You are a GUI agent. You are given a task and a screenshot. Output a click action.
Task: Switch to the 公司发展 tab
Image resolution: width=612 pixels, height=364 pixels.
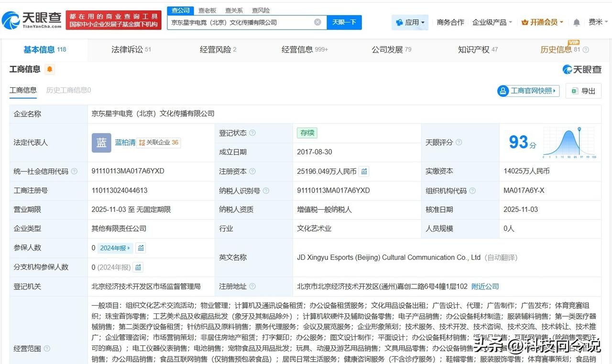(x=391, y=50)
